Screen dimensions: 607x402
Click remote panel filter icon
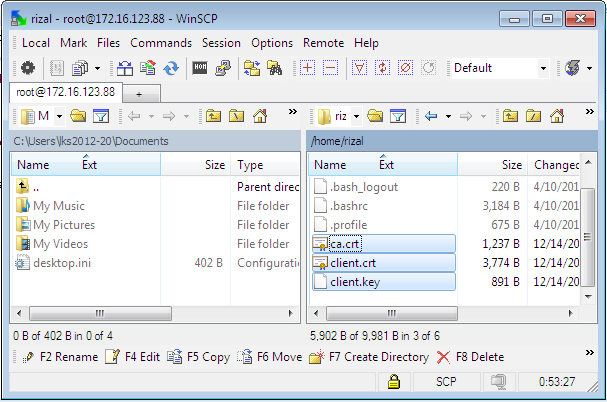pyautogui.click(x=398, y=116)
